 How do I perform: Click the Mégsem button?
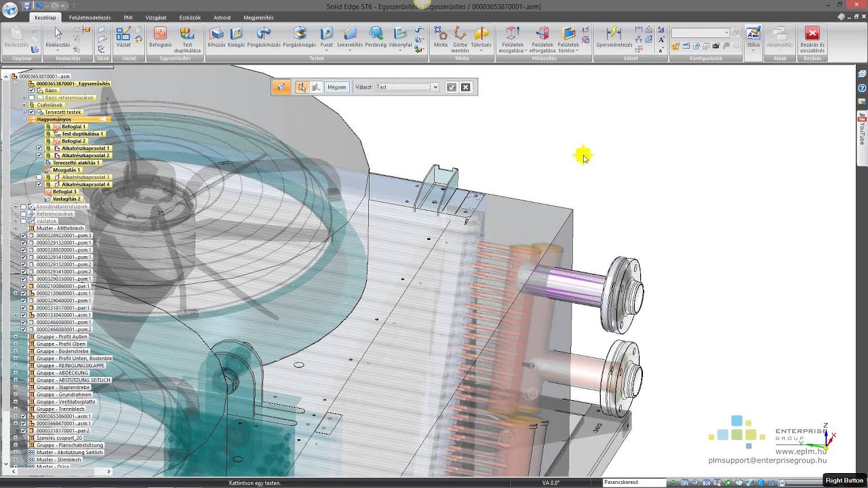336,87
